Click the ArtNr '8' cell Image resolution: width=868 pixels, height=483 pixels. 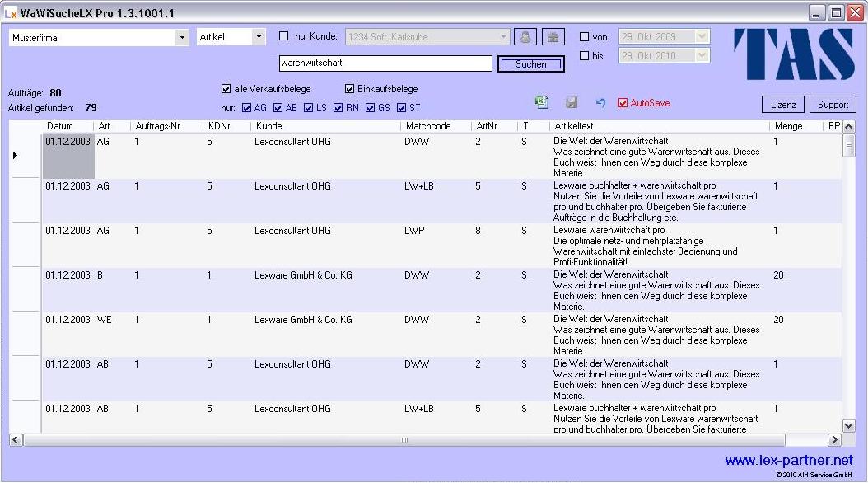pos(478,231)
